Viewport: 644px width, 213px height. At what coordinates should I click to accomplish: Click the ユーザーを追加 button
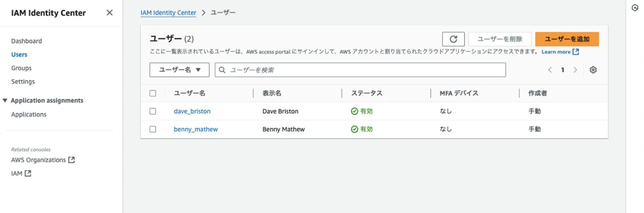coord(567,39)
